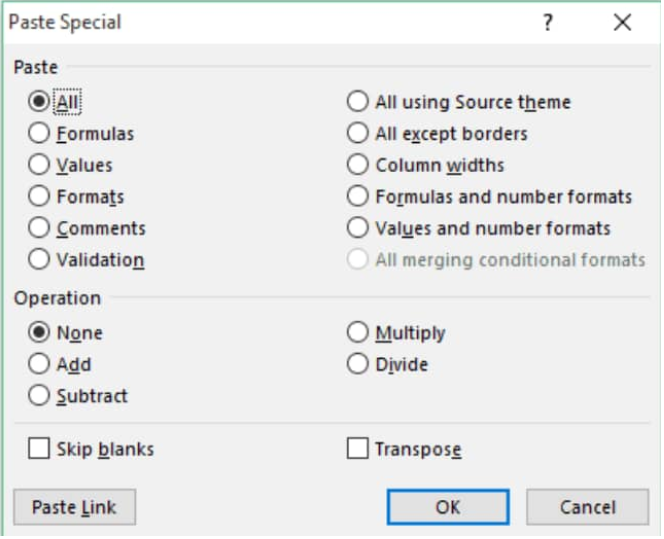Confirm with the OK button
The height and width of the screenshot is (539, 664).
pos(450,509)
